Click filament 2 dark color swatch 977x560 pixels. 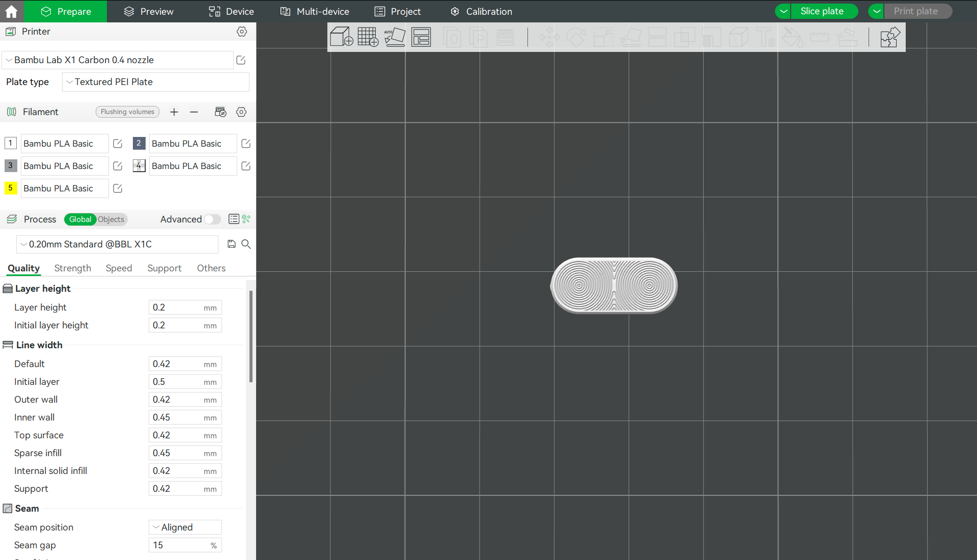point(139,143)
